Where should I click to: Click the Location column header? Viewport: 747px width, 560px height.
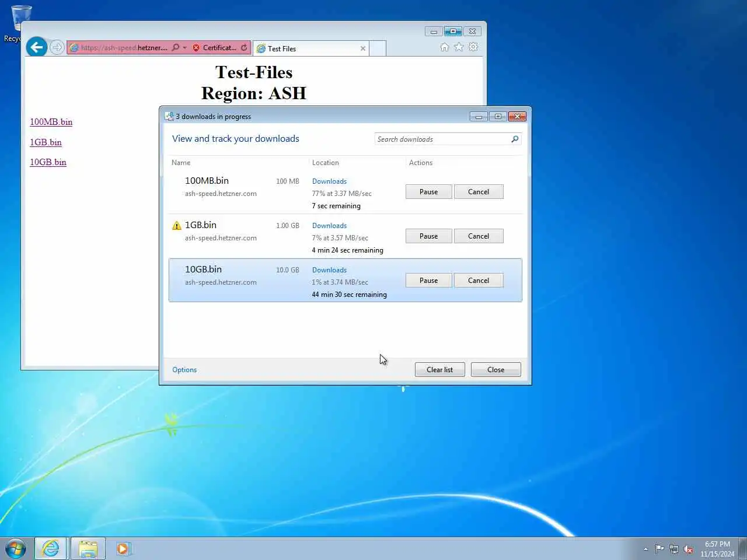[x=325, y=163]
